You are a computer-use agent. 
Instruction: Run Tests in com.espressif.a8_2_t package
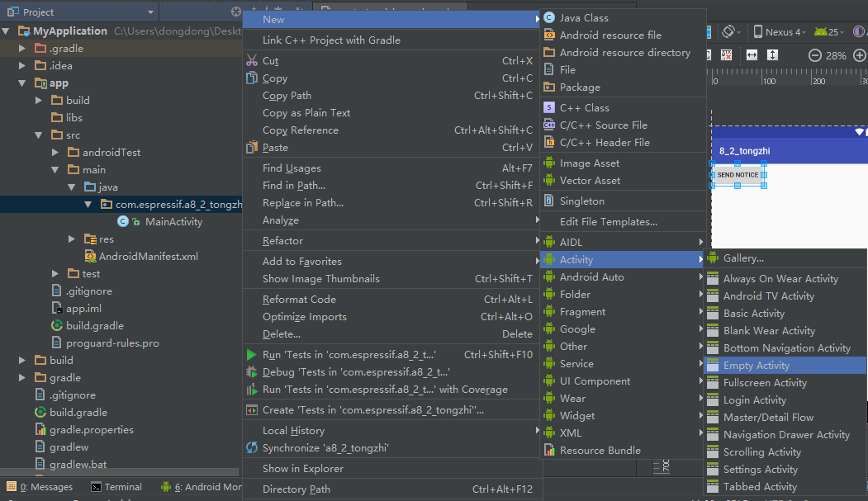coord(391,355)
